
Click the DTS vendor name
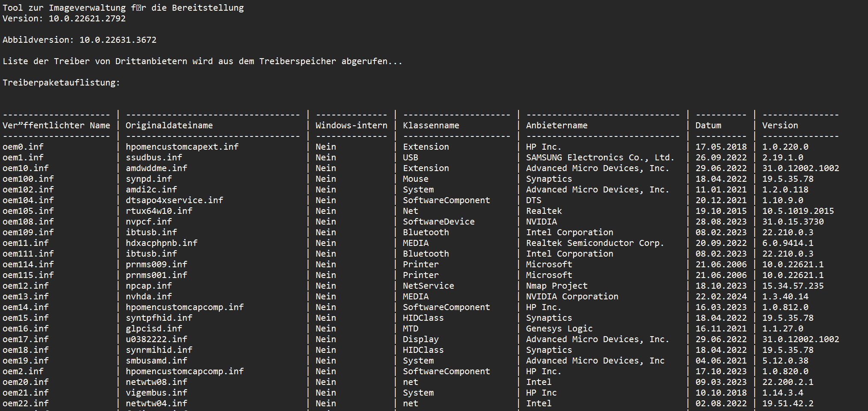click(x=533, y=200)
